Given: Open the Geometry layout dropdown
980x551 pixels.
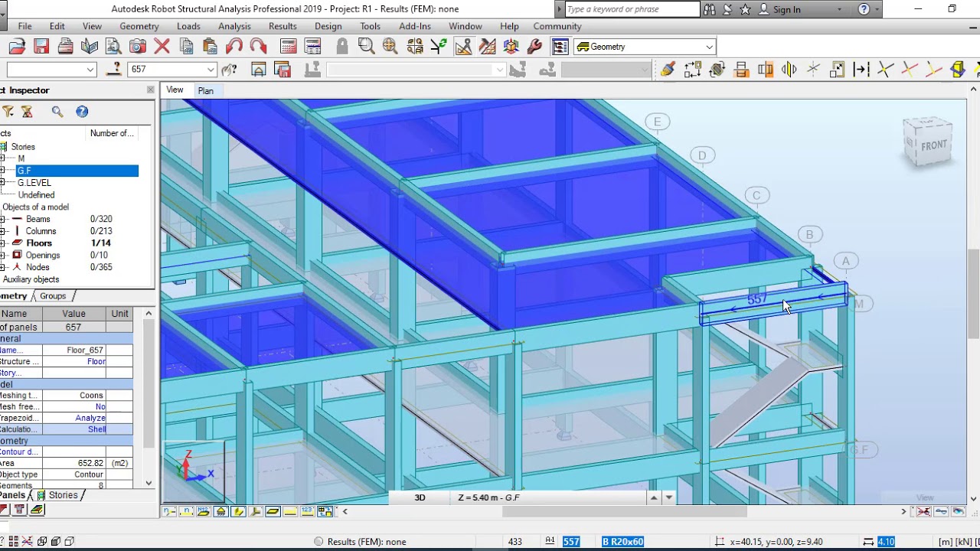Looking at the screenshot, I should pos(709,47).
